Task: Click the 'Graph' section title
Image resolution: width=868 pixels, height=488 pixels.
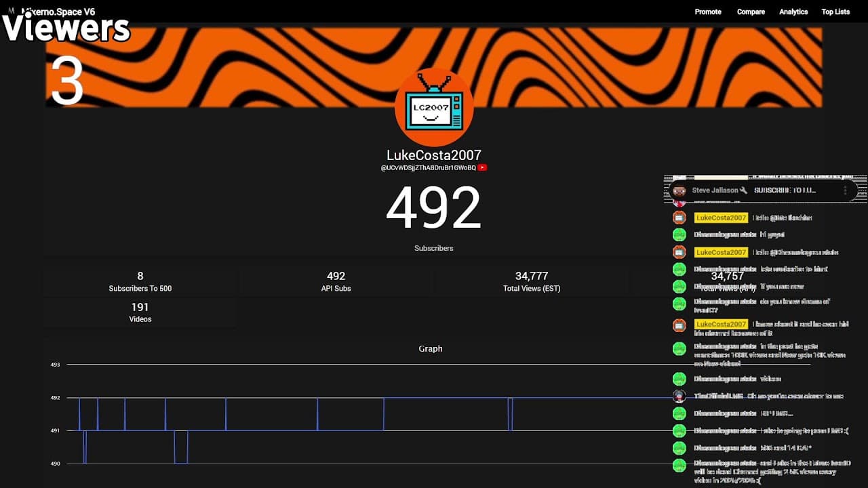Action: click(431, 348)
